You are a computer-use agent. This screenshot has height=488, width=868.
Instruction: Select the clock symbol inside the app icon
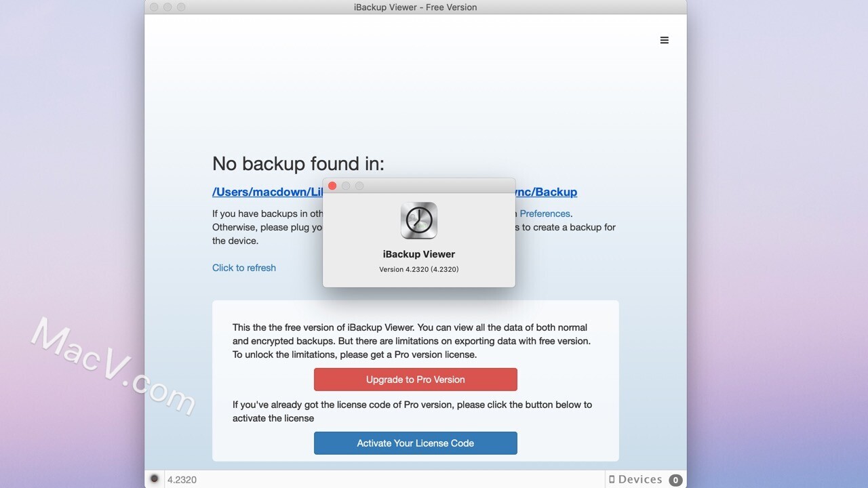pyautogui.click(x=418, y=220)
